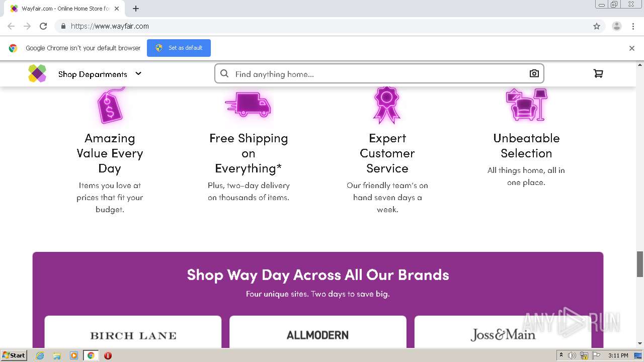644x362 pixels.
Task: Show hidden system tray icons
Action: coord(561,355)
